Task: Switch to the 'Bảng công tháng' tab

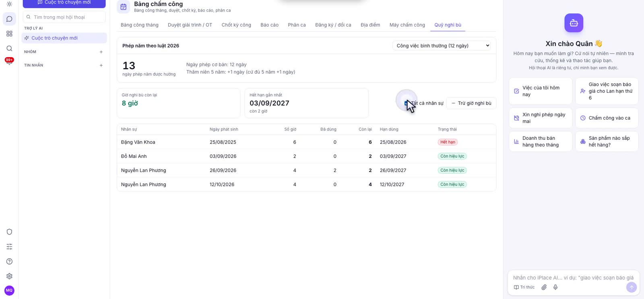Action: (140, 25)
